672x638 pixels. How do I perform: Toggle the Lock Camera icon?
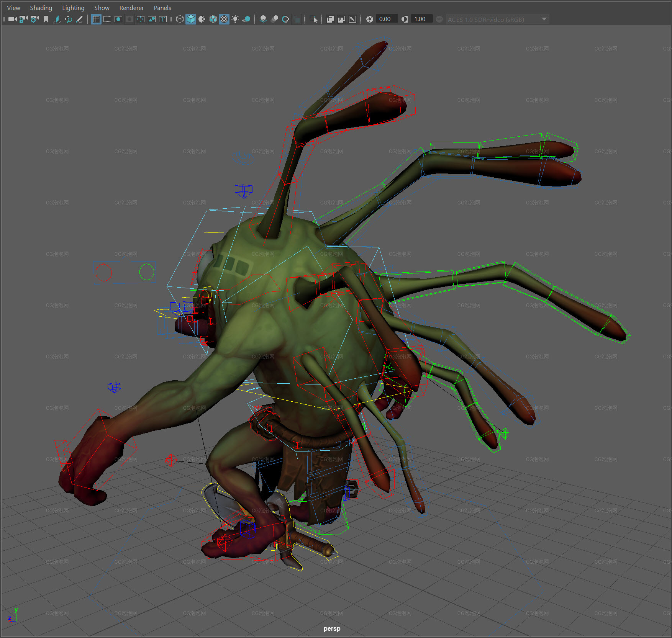(23, 19)
